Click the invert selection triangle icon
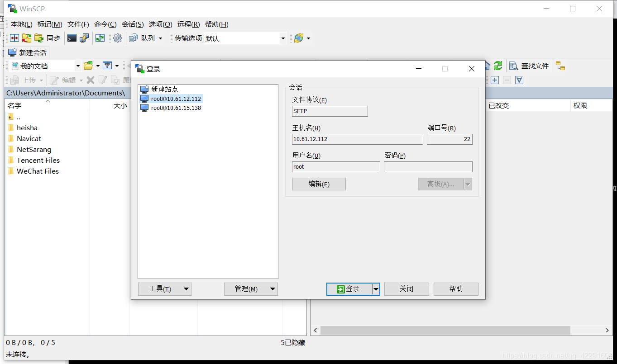617x364 pixels. click(x=519, y=80)
